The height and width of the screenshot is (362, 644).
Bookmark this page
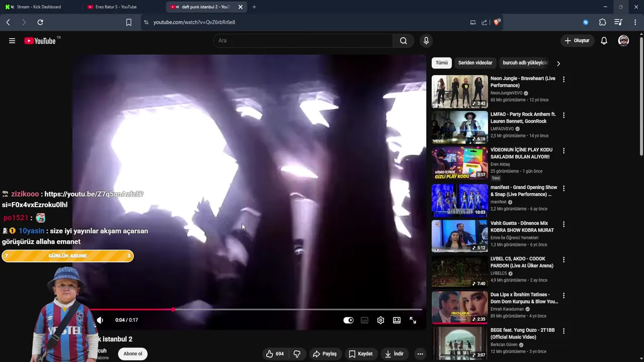[129, 22]
